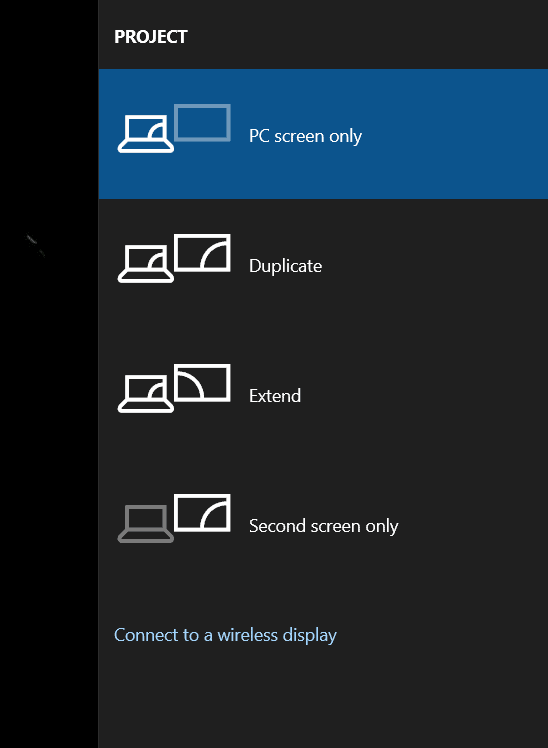Open Connect to a wireless display link
The width and height of the screenshot is (548, 748).
(x=225, y=635)
